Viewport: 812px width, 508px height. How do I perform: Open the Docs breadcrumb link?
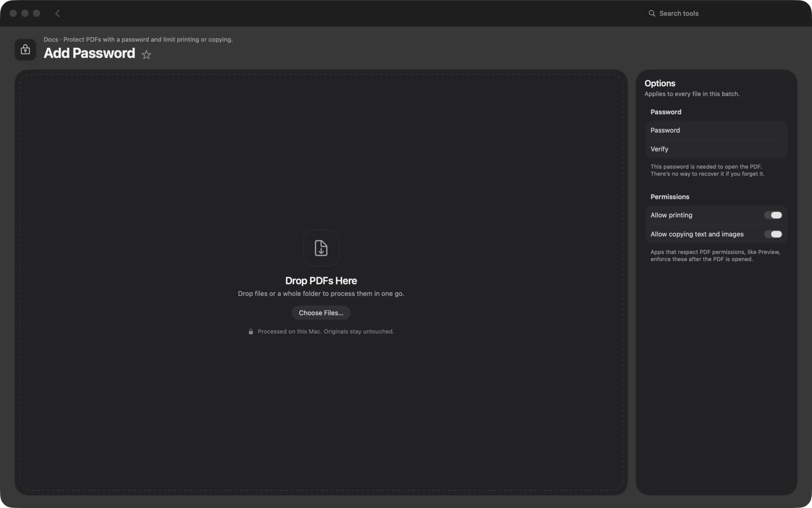(51, 40)
